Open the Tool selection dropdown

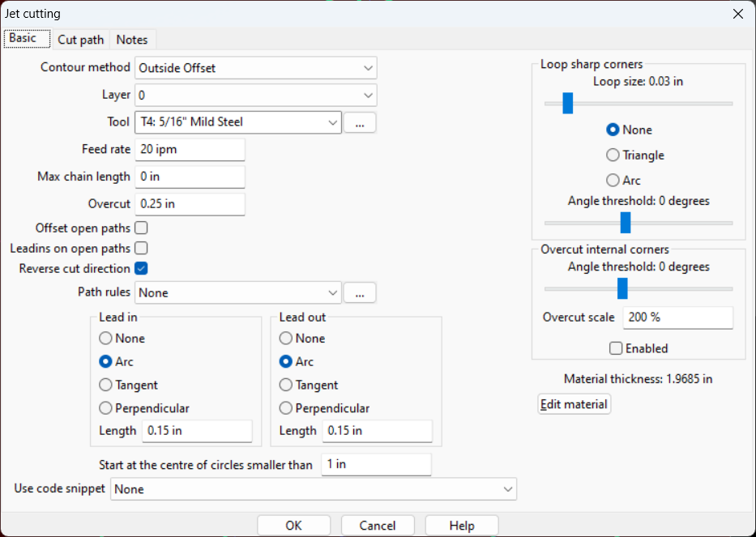(238, 122)
